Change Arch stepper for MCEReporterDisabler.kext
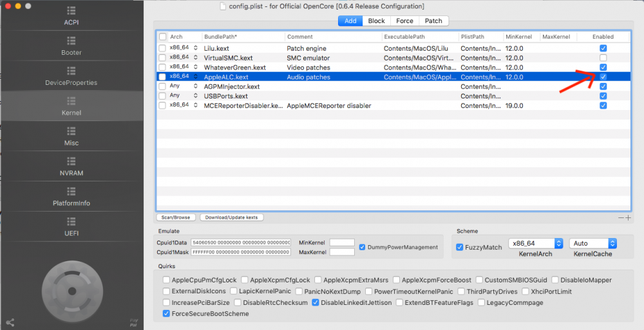The width and height of the screenshot is (644, 330). [196, 105]
